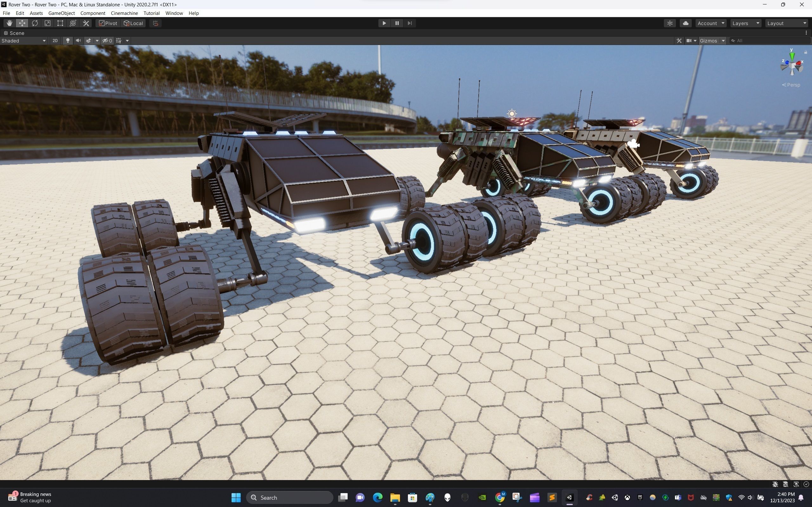Mute scene audio toggle
Image resolution: width=812 pixels, height=507 pixels.
78,41
